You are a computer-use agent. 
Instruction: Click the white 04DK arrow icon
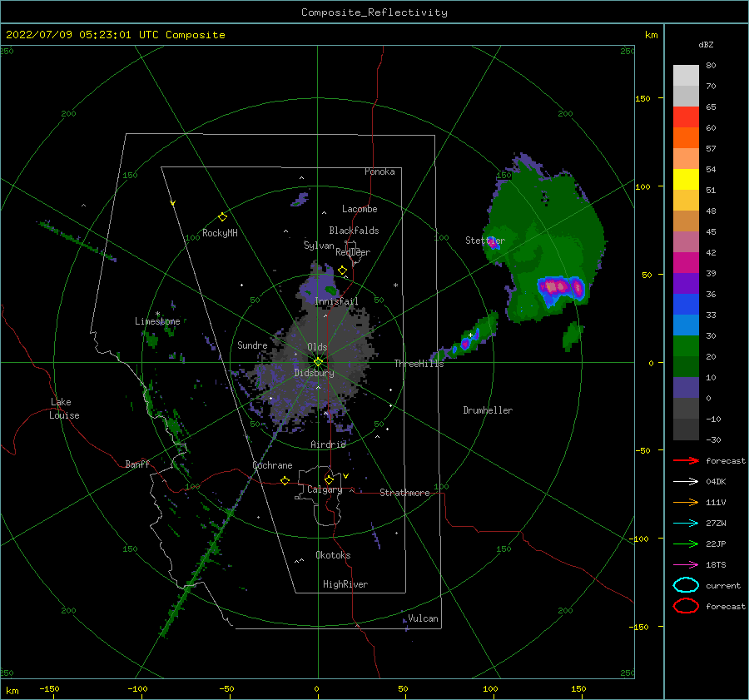pyautogui.click(x=686, y=482)
